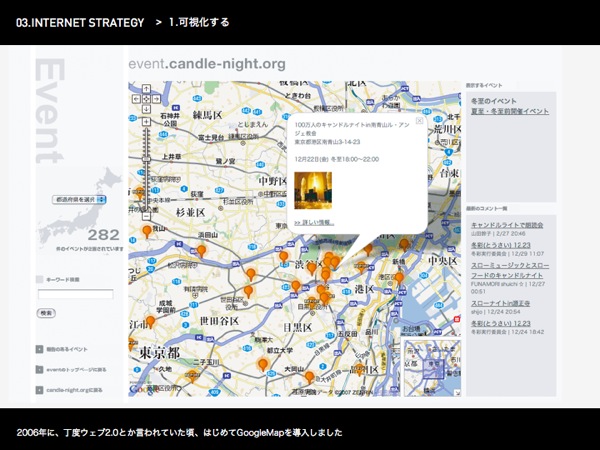
Task: Open スローミュージックとスローフードのキャンドルナイト comment
Action: (x=510, y=270)
